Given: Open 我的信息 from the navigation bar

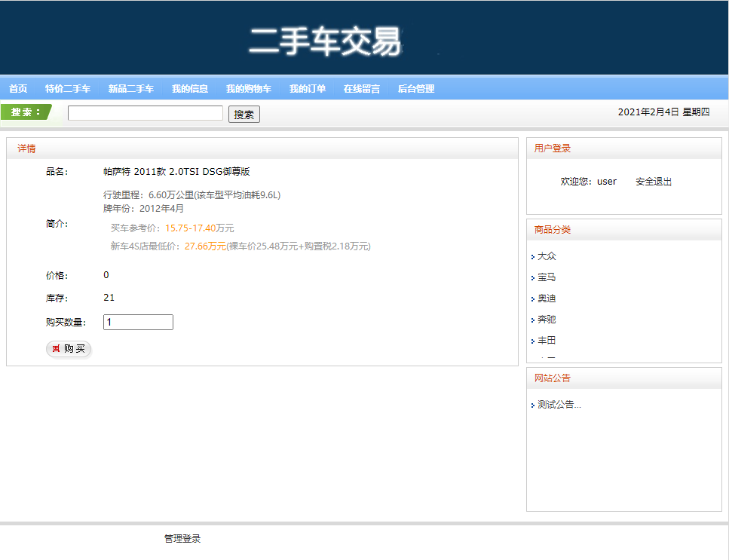Looking at the screenshot, I should (189, 88).
